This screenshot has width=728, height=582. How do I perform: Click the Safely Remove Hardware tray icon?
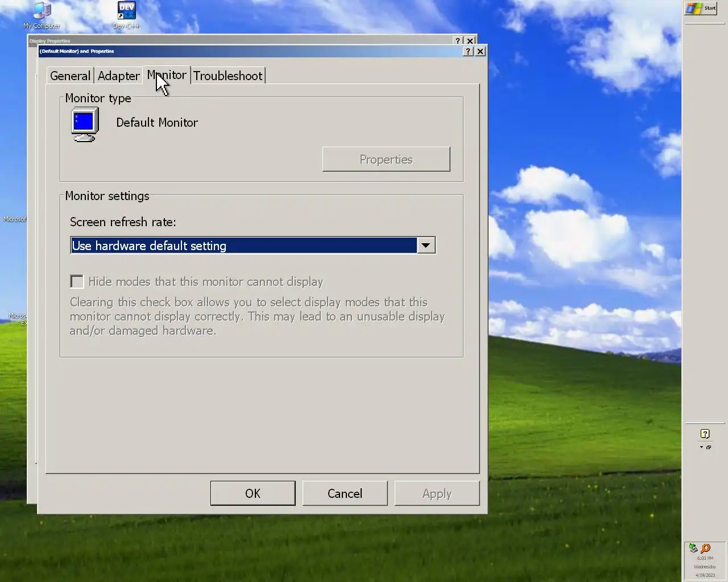(693, 548)
